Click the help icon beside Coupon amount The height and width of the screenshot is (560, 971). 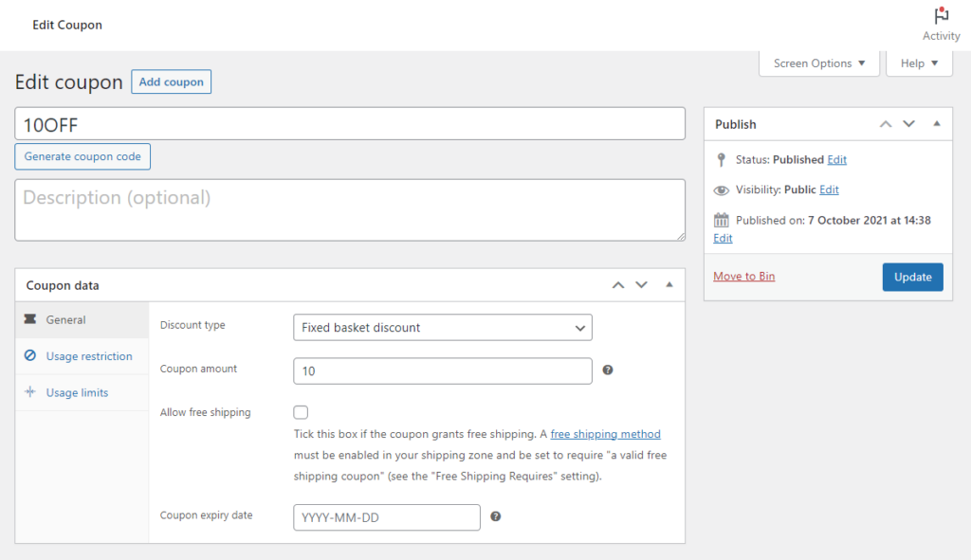coord(607,370)
